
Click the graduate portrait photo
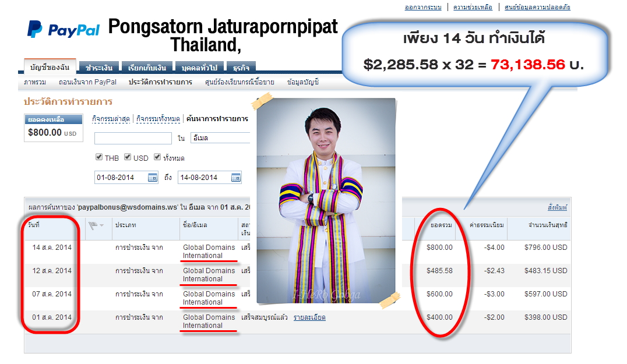tap(326, 200)
